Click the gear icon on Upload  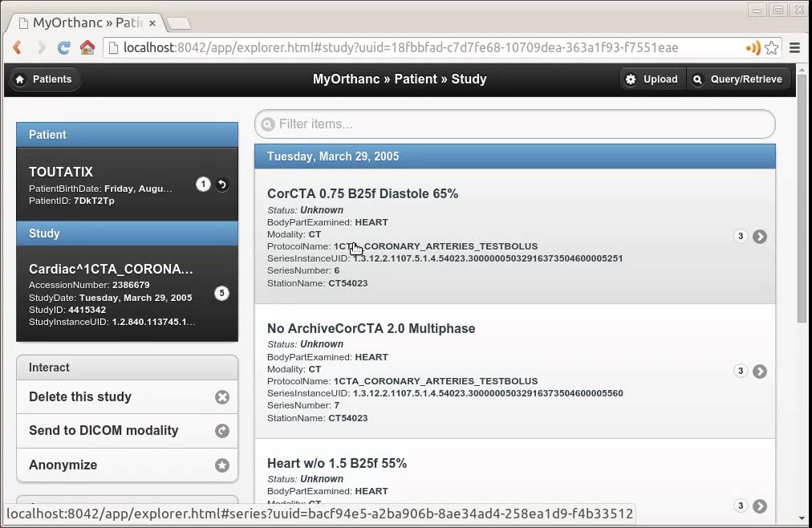(x=630, y=79)
